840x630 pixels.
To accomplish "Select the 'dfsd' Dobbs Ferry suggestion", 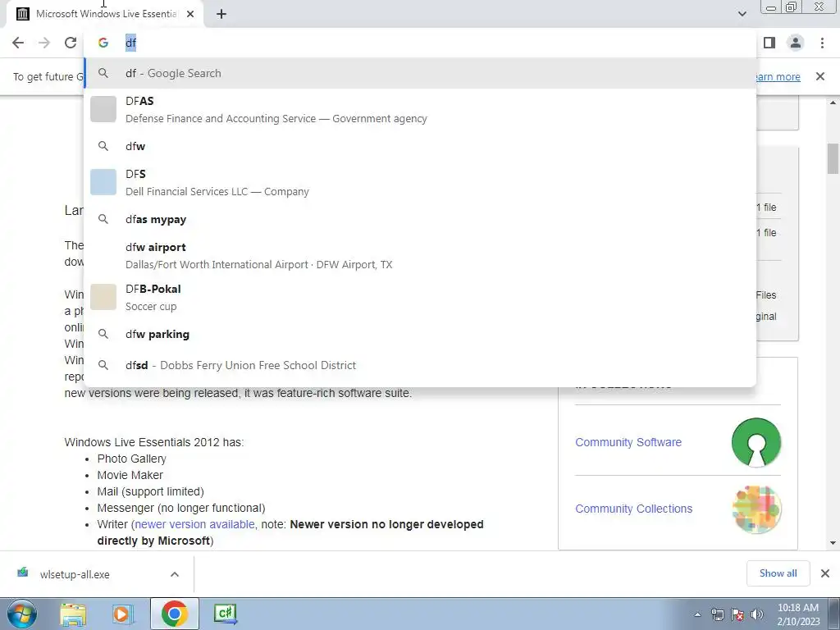I will [x=421, y=365].
